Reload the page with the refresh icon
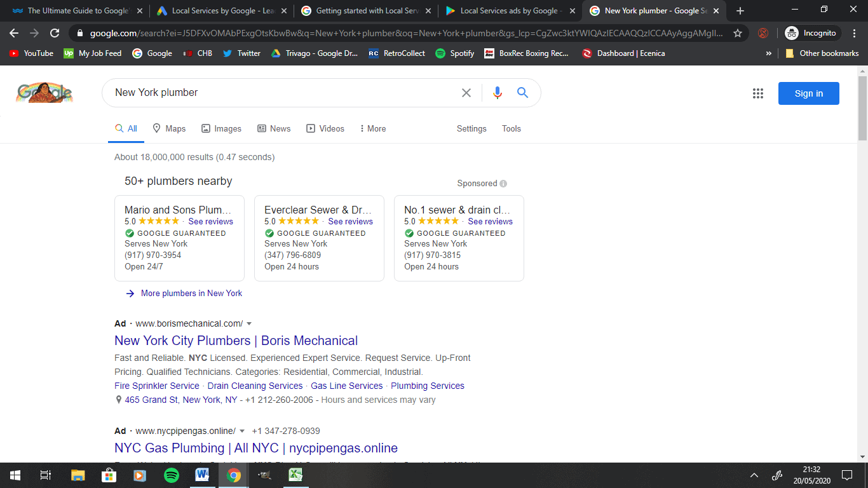The width and height of the screenshot is (868, 488). [x=55, y=33]
